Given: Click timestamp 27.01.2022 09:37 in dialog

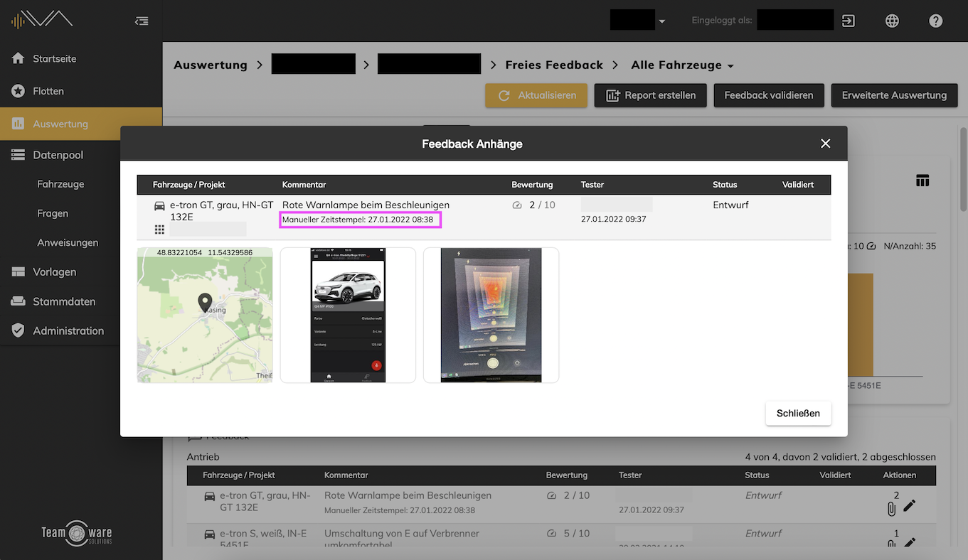Looking at the screenshot, I should click(x=613, y=219).
